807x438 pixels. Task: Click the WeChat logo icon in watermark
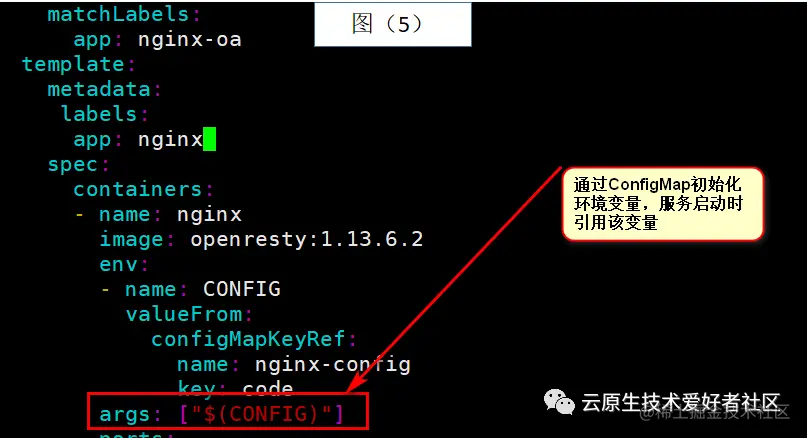pyautogui.click(x=559, y=402)
